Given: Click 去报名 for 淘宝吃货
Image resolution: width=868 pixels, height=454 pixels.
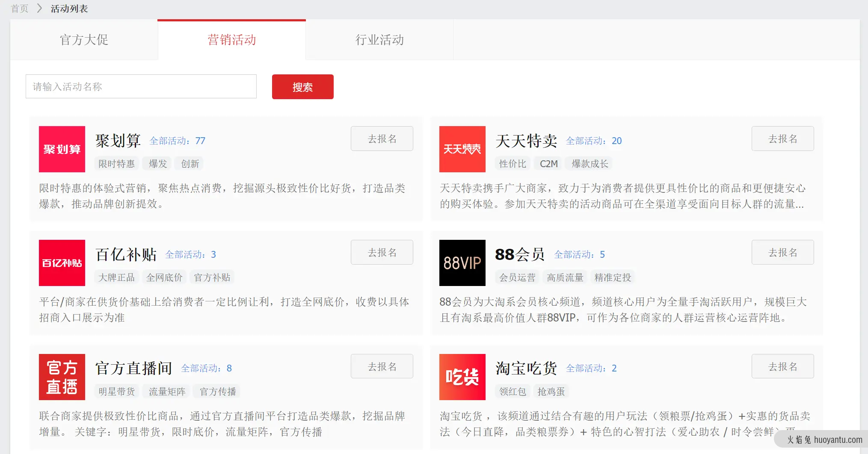Looking at the screenshot, I should tap(783, 366).
